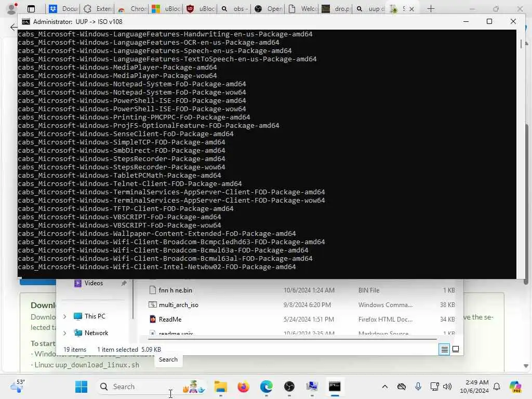Open the weather widget showing 53°
The height and width of the screenshot is (399, 532).
coord(18,386)
